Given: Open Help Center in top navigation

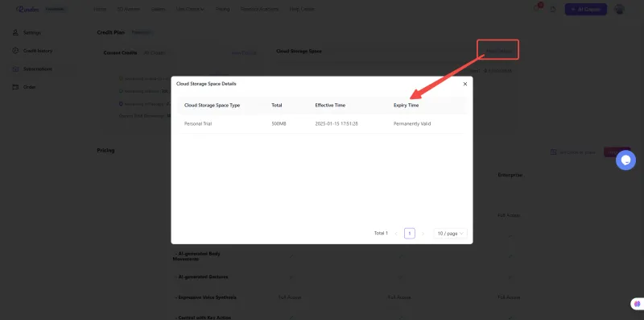Looking at the screenshot, I should [302, 9].
